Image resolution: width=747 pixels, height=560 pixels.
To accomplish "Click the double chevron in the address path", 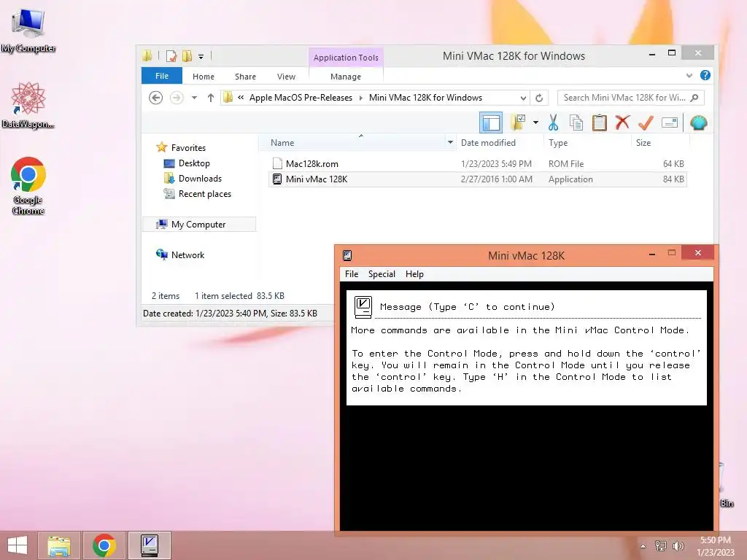I will click(x=241, y=98).
